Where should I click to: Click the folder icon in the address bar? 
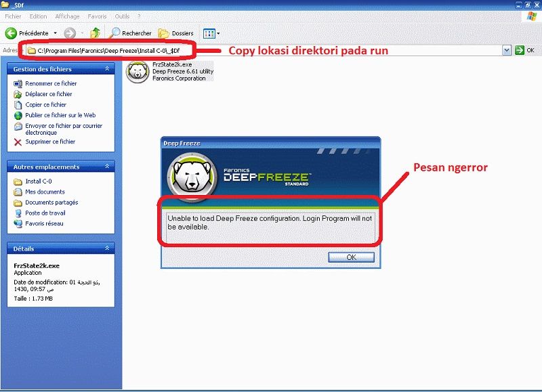tap(32, 51)
